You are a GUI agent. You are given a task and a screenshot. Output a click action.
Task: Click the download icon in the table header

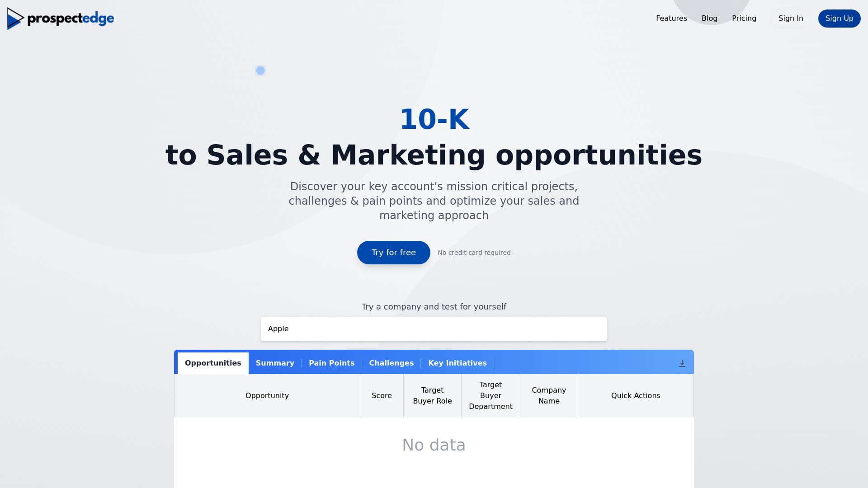point(682,363)
